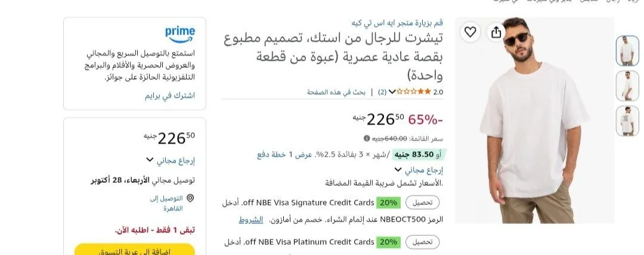Open the ASTK store link
The width and height of the screenshot is (644, 255).
pyautogui.click(x=397, y=23)
